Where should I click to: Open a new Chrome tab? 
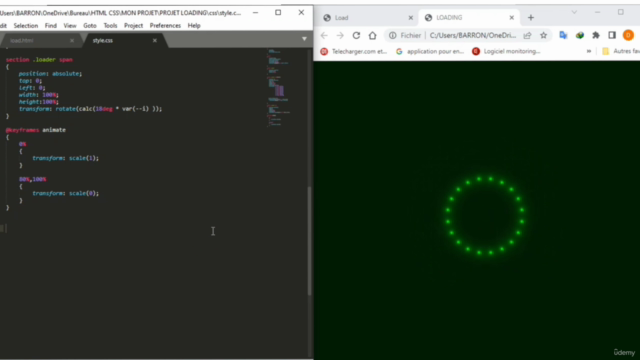531,18
